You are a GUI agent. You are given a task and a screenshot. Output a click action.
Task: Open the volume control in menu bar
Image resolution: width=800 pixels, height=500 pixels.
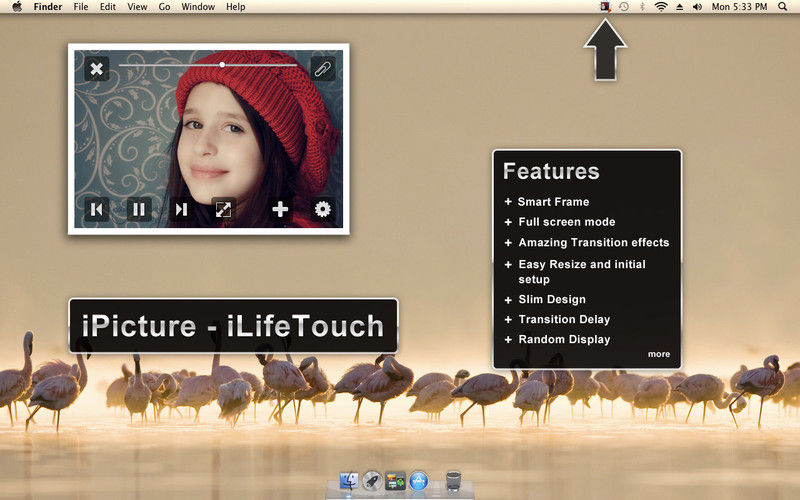(x=697, y=7)
